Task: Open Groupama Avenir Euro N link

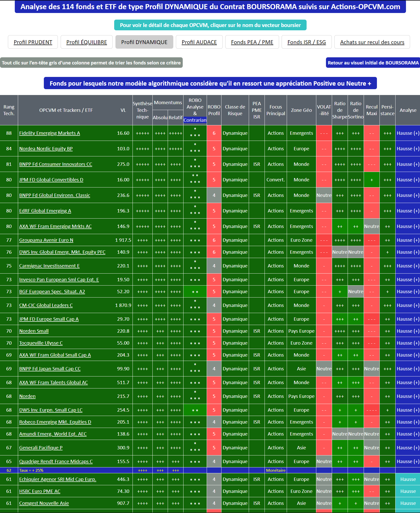Action: tap(46, 240)
